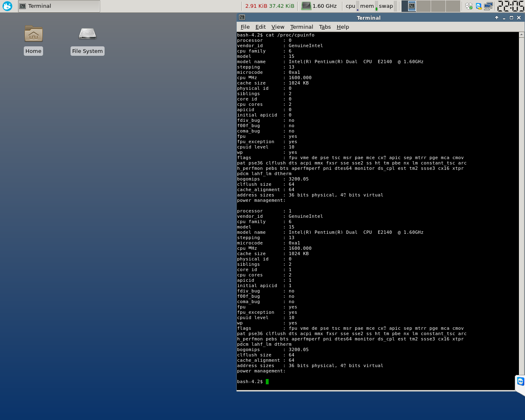Image resolution: width=525 pixels, height=420 pixels.
Task: Click the CPU frequency monitor icon
Action: 306,6
